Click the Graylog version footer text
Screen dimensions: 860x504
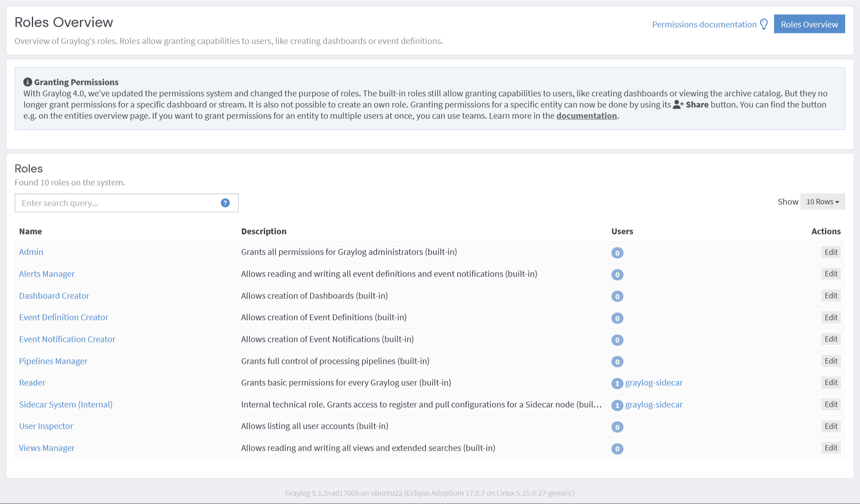[x=430, y=493]
